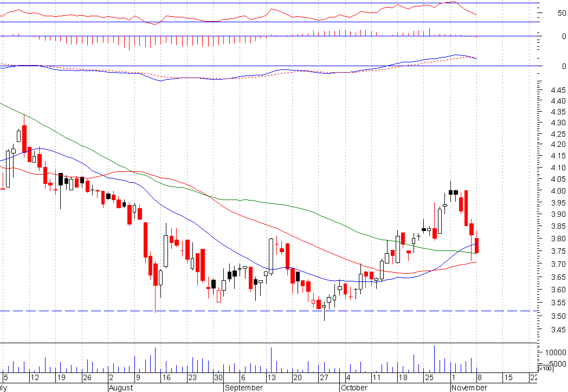Click the date label 13 on the time axis
The width and height of the screenshot is (568, 392).
[x=272, y=377]
